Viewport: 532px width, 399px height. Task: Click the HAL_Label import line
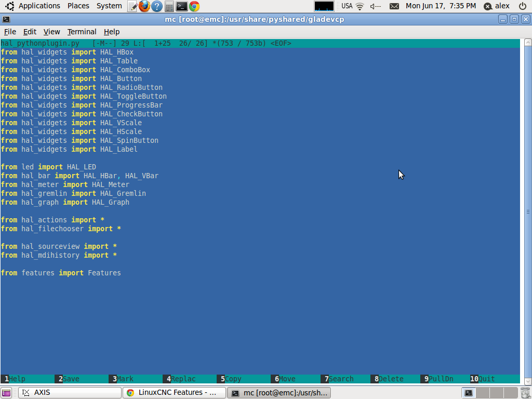(x=69, y=149)
